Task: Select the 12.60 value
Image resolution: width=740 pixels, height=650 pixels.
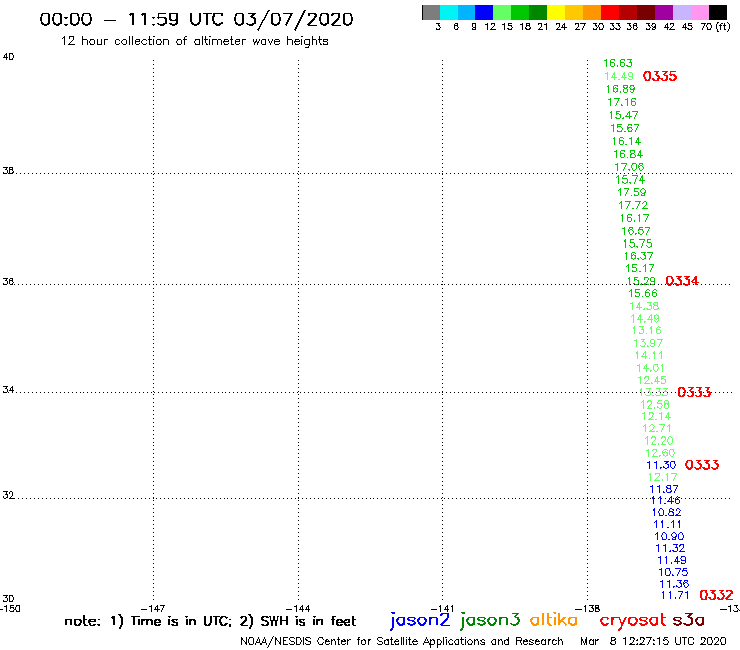Action: [x=660, y=453]
